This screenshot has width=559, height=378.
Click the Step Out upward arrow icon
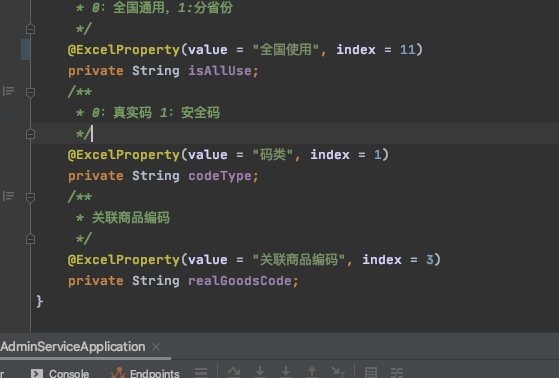click(x=312, y=372)
